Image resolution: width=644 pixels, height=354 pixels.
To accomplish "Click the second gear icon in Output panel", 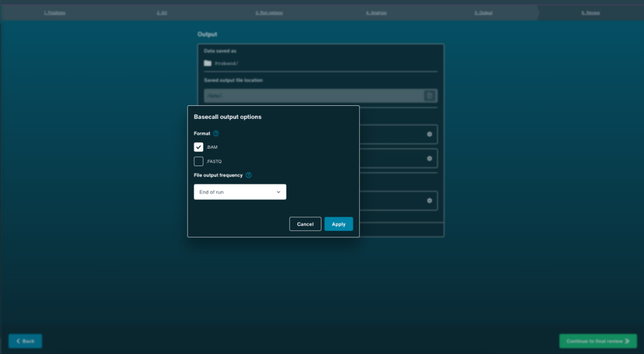I will tap(429, 158).
